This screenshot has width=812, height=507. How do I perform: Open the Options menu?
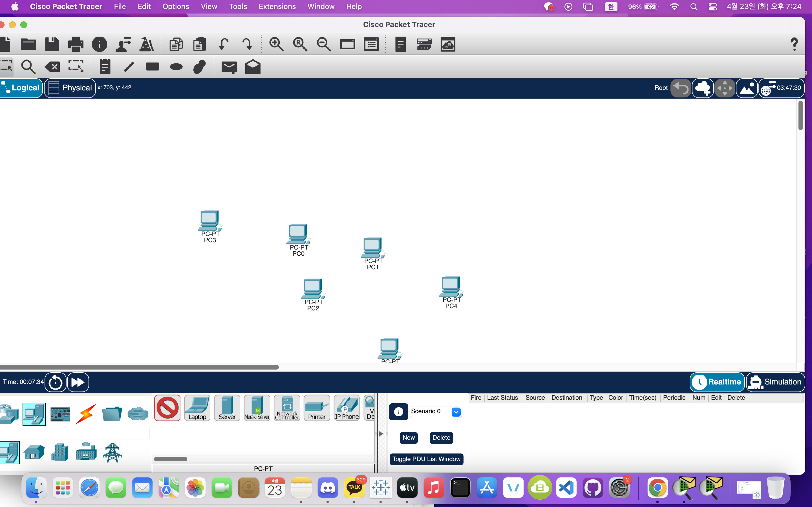pos(175,6)
